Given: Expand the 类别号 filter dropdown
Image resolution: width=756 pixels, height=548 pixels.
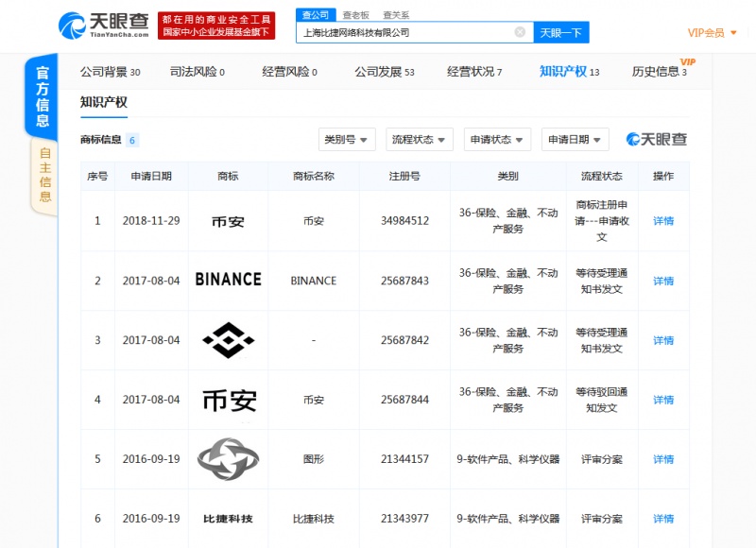Looking at the screenshot, I should click(x=347, y=139).
